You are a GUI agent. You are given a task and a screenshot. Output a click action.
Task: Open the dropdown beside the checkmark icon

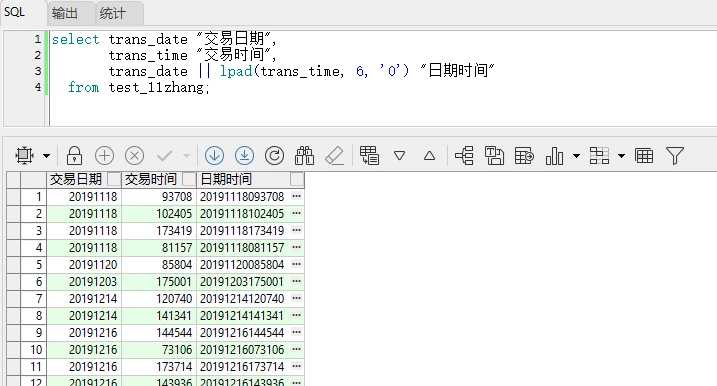coord(186,156)
